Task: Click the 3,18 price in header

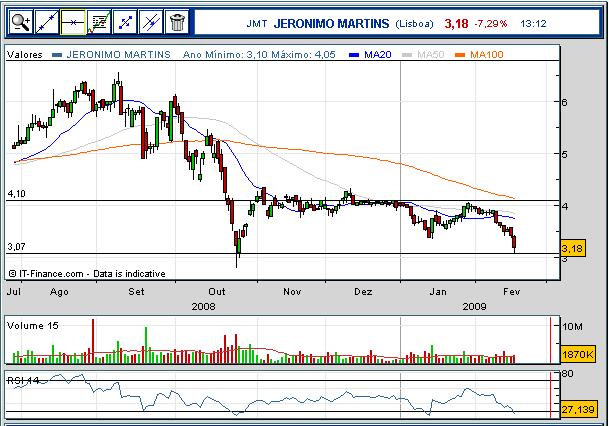Action: [456, 24]
